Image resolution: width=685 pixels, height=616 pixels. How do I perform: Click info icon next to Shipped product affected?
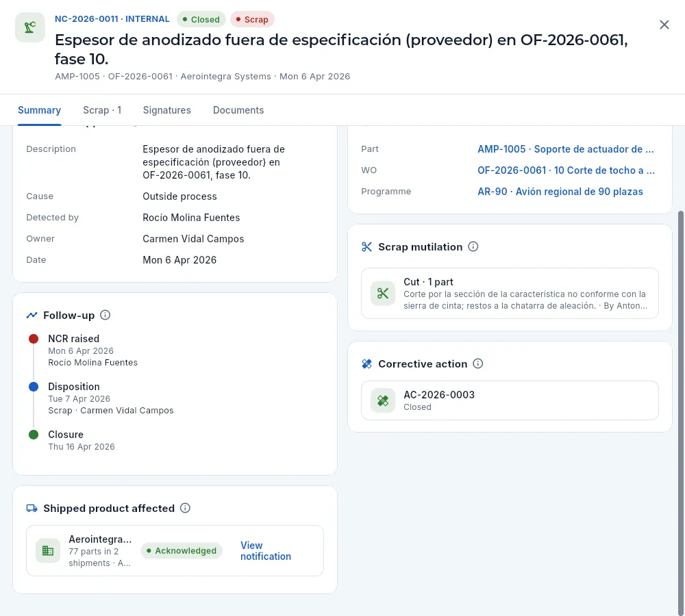pyautogui.click(x=185, y=508)
